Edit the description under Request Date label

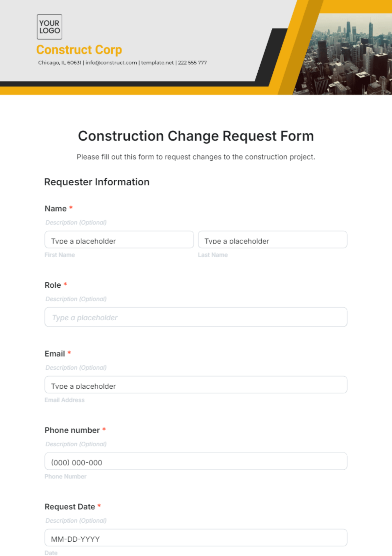(x=76, y=521)
